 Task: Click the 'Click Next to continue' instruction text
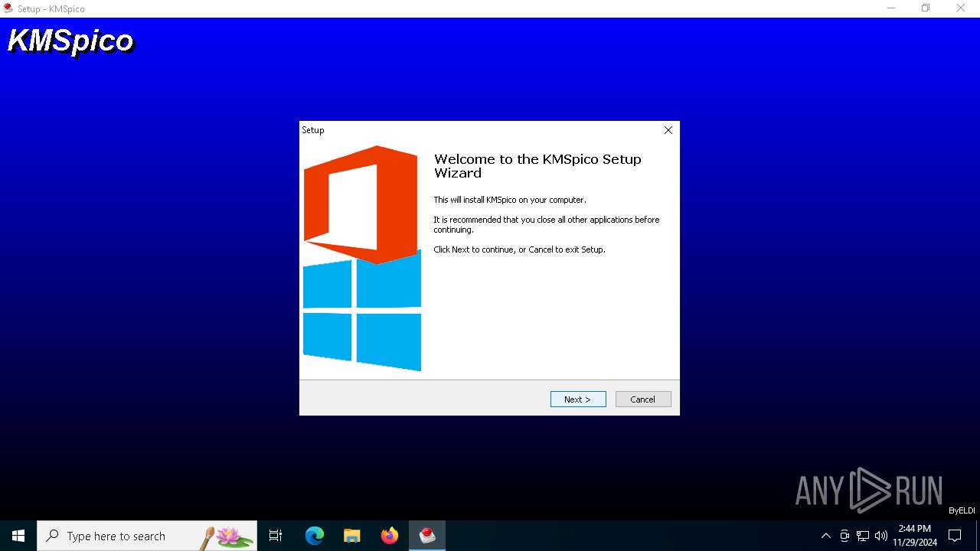tap(519, 249)
